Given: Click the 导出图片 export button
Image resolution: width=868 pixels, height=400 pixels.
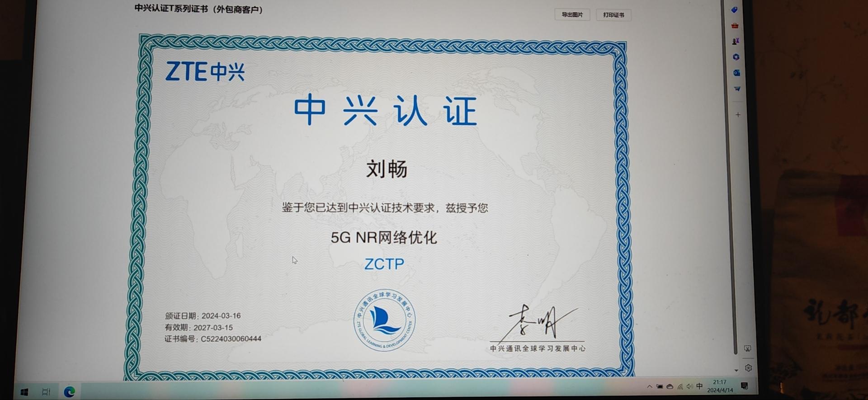Looking at the screenshot, I should point(572,15).
